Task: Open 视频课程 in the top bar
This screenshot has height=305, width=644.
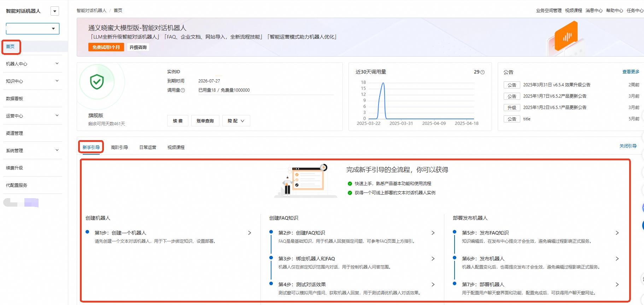Action: coord(573,11)
